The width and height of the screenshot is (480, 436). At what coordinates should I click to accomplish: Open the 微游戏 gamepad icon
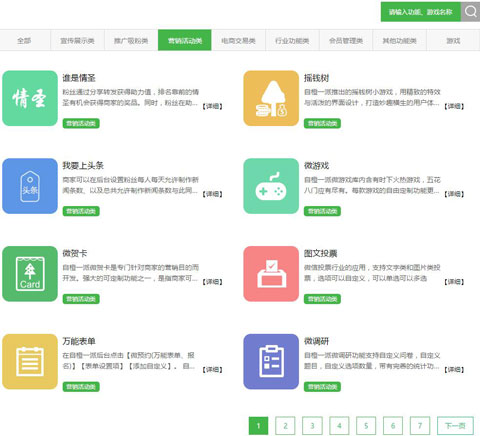[271, 186]
